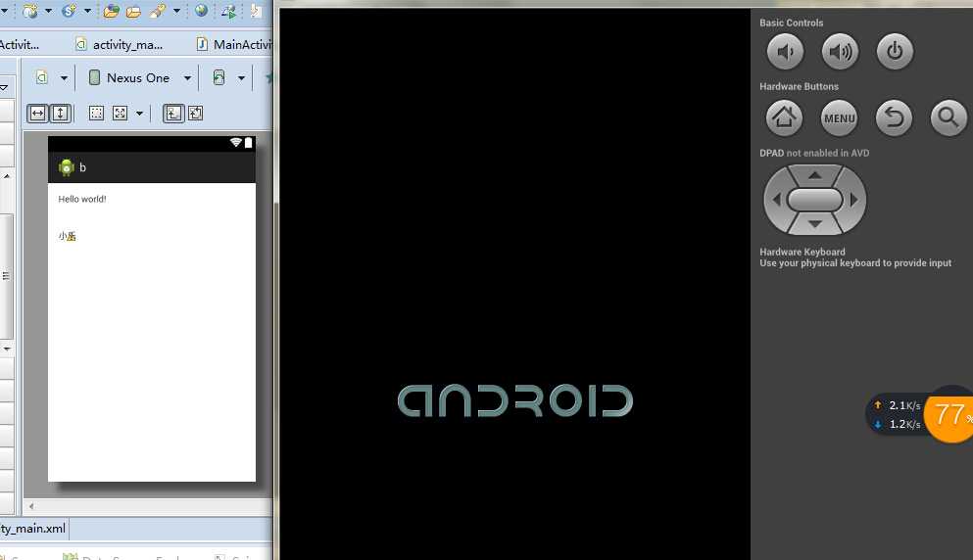Viewport: 973px width, 560px height.
Task: Click the emulator Home hardware button
Action: pyautogui.click(x=784, y=117)
